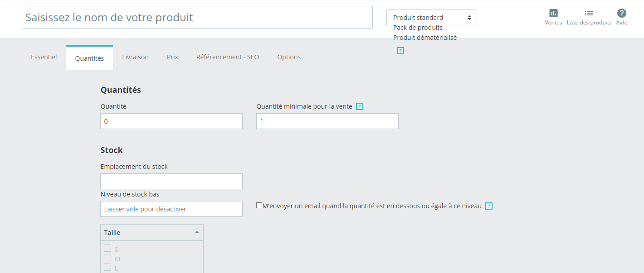Click the Aide help icon
This screenshot has height=273, width=644.
621,13
